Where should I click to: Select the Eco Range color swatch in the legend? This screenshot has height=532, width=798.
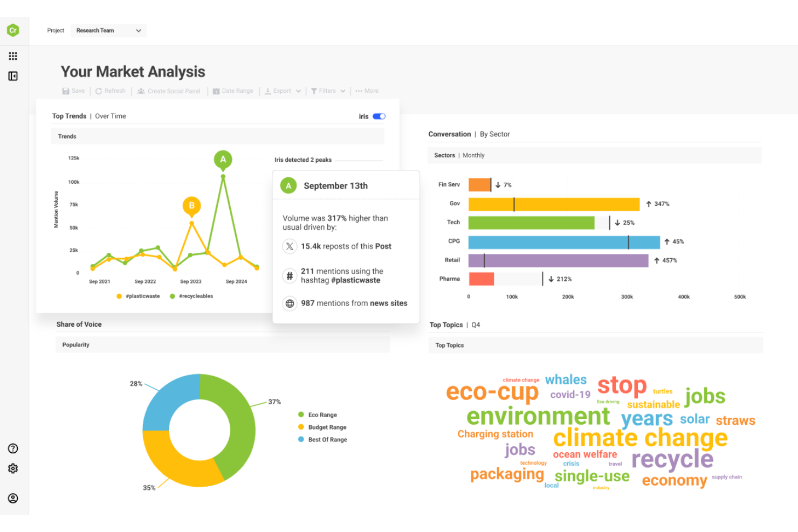pos(300,414)
